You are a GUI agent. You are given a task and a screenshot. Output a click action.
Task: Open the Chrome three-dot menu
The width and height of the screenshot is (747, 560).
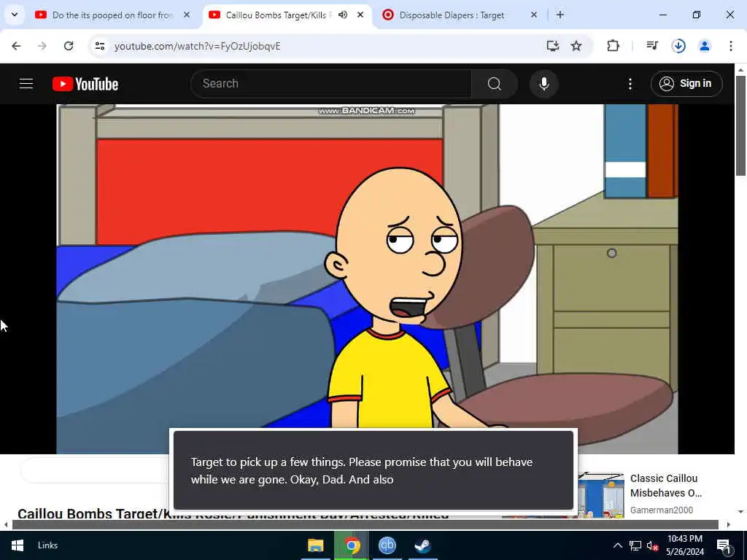(x=731, y=46)
